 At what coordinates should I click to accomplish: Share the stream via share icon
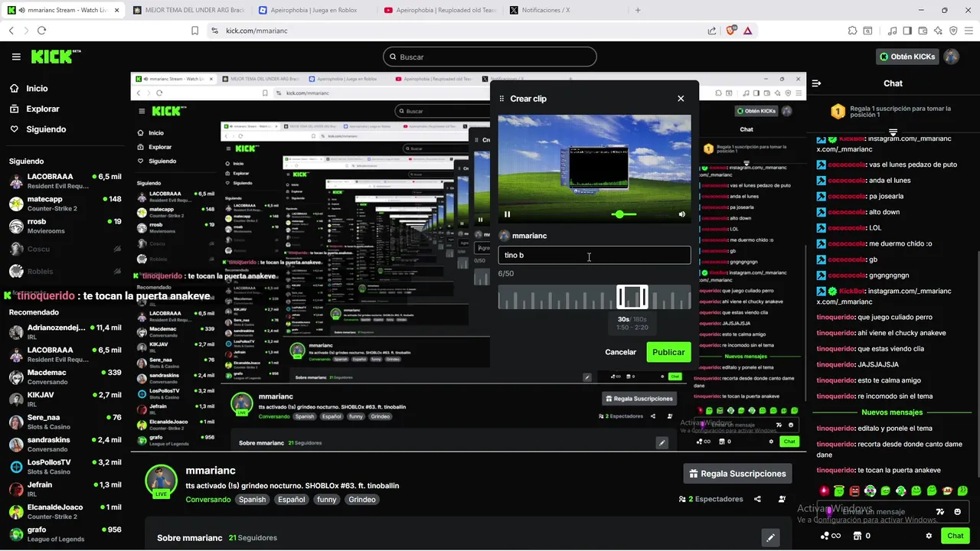pos(757,499)
